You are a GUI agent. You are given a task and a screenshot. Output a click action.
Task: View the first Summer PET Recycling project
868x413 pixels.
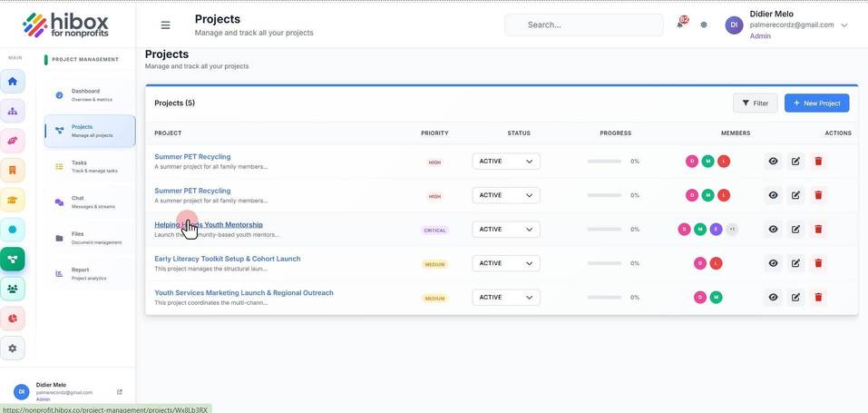pos(774,162)
